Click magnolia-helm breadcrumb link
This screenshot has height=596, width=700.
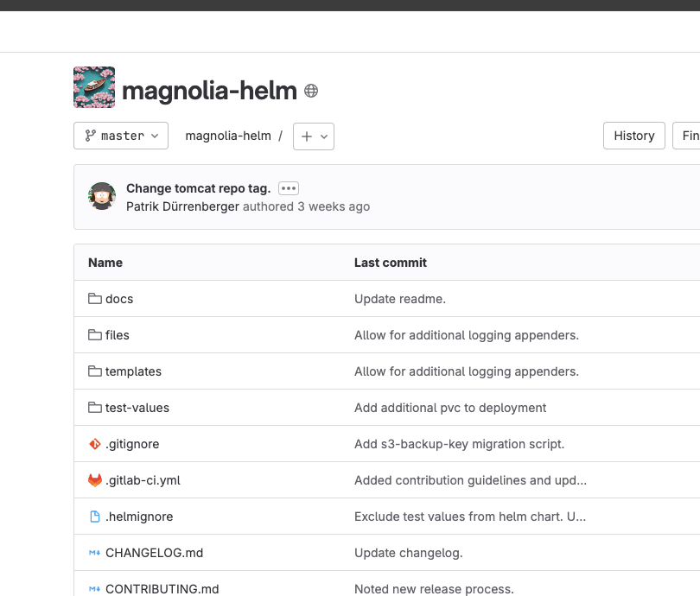(228, 136)
